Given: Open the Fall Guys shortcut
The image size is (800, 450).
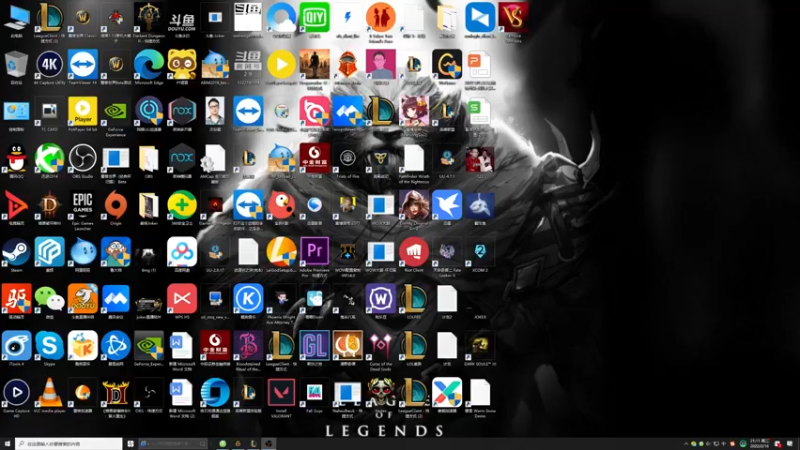Looking at the screenshot, I should coord(314,395).
